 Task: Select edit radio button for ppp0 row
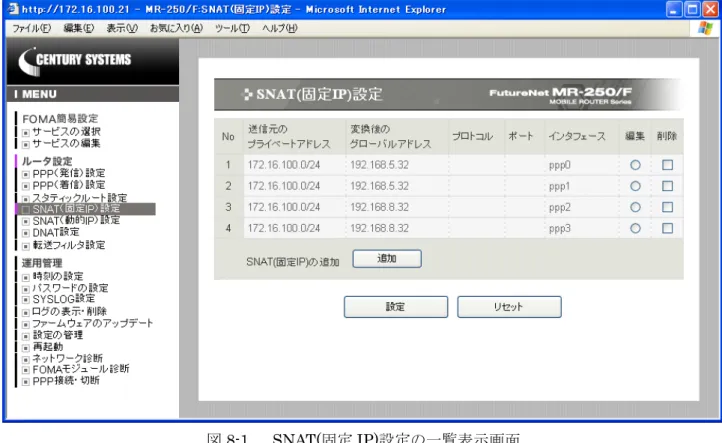tap(635, 165)
